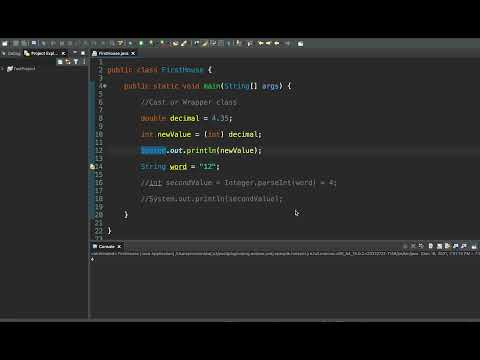Click the New file icon in main toolbar

(5, 43)
